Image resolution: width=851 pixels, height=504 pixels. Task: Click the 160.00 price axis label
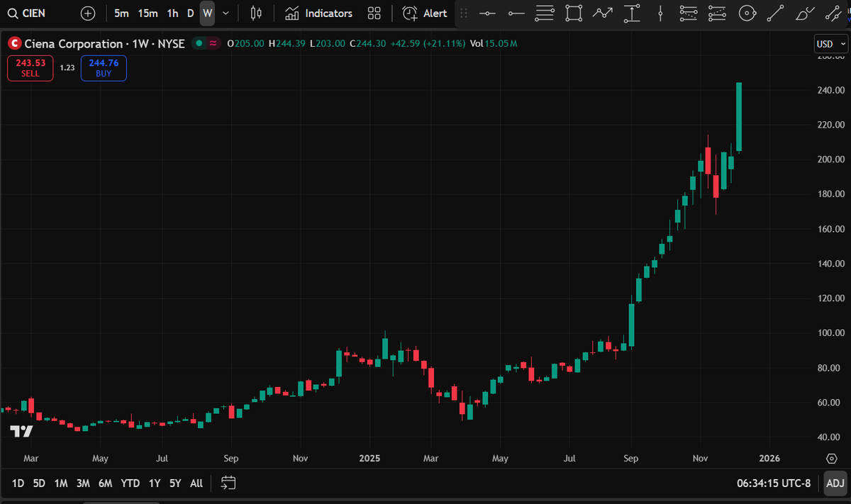click(x=830, y=229)
